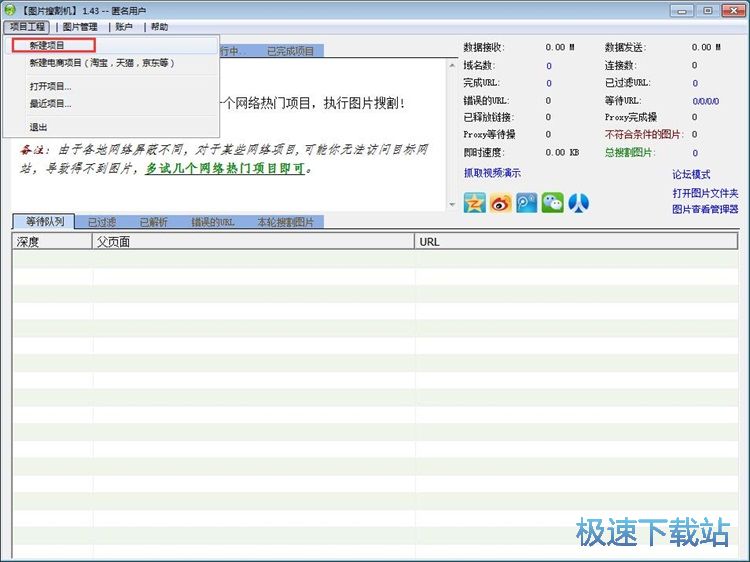The width and height of the screenshot is (750, 562).
Task: Open 最近项目... menu entry
Action: point(50,103)
